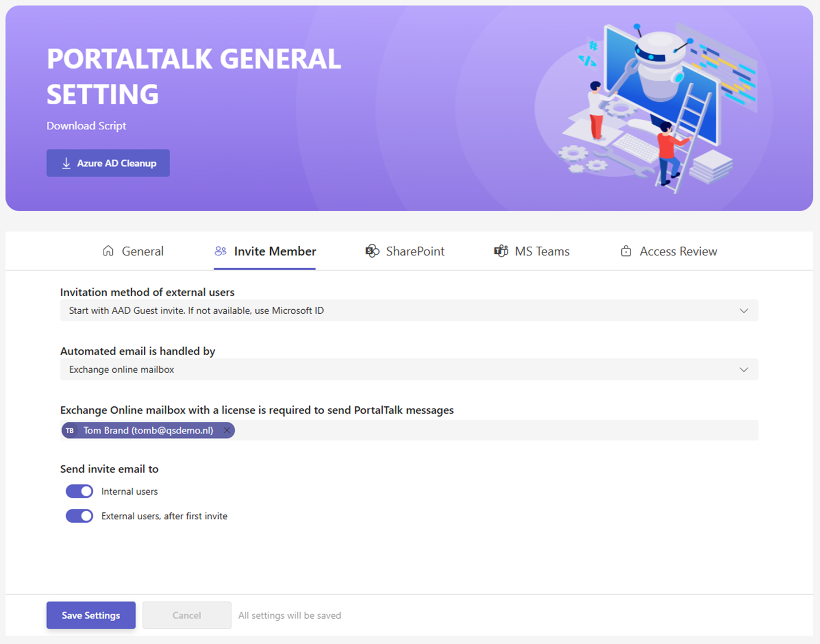
Task: Remove Tom Brand from mailbox field
Action: (x=227, y=430)
